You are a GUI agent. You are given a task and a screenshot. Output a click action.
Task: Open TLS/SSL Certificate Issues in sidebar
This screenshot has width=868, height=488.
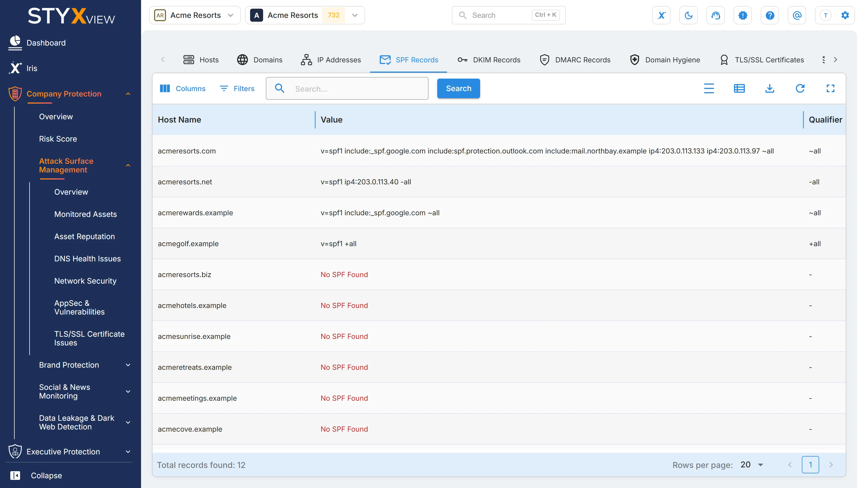click(89, 338)
